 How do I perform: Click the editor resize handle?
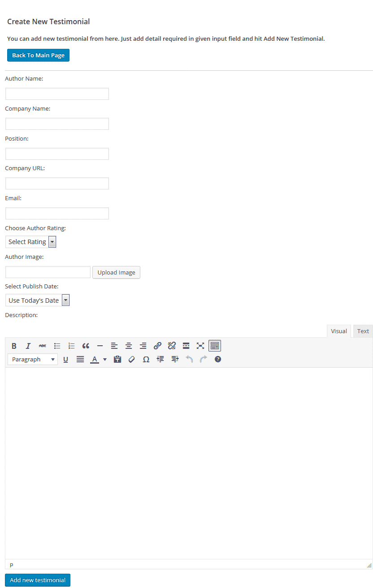(369, 565)
